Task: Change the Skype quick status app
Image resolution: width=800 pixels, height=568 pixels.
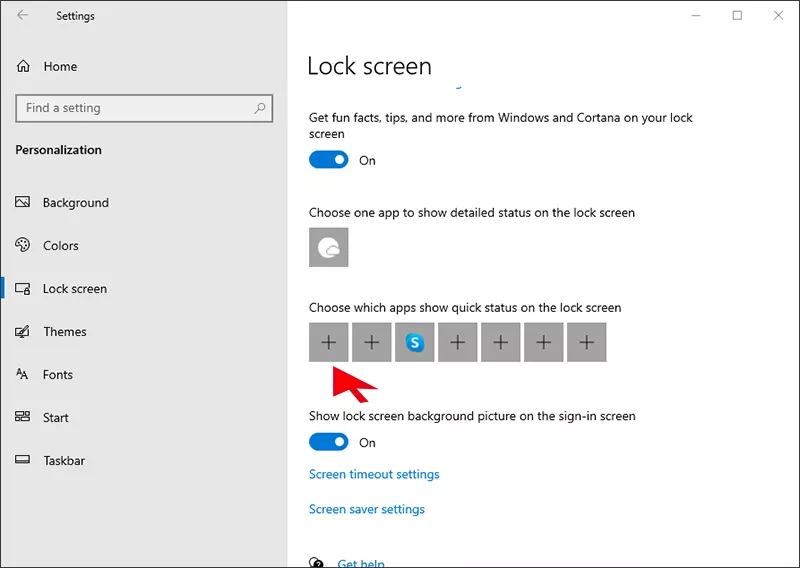Action: [415, 342]
